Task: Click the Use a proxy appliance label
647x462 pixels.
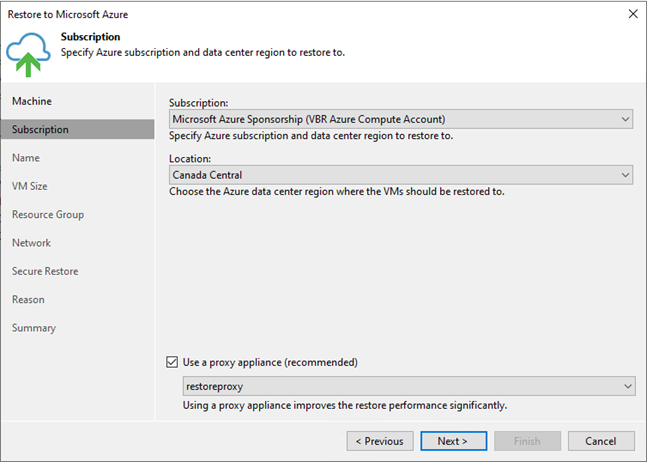Action: (270, 362)
